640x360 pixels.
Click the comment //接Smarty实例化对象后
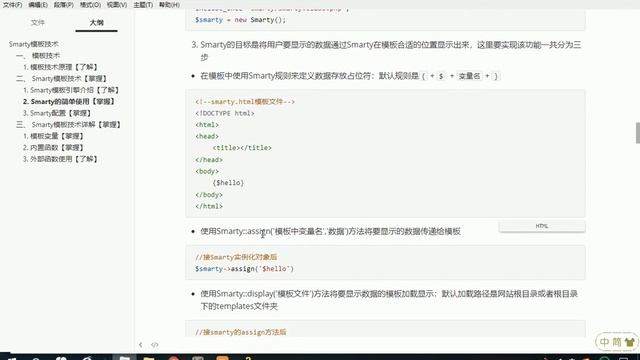(236, 257)
